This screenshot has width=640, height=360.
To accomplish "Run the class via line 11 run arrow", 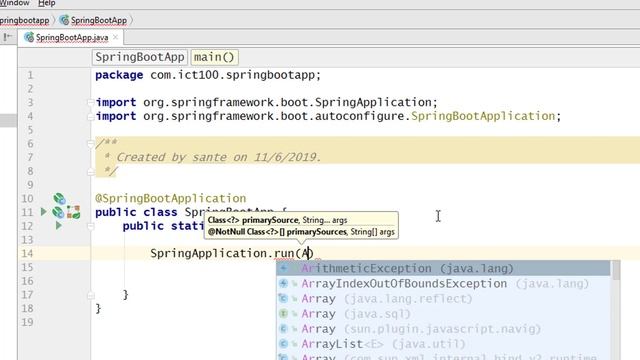I will pos(44,212).
